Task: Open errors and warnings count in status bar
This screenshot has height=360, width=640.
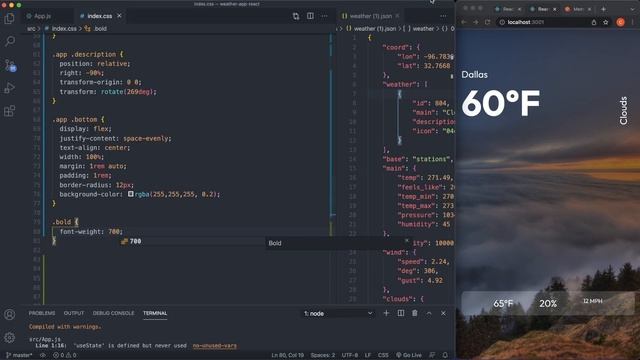Action: pos(64,355)
